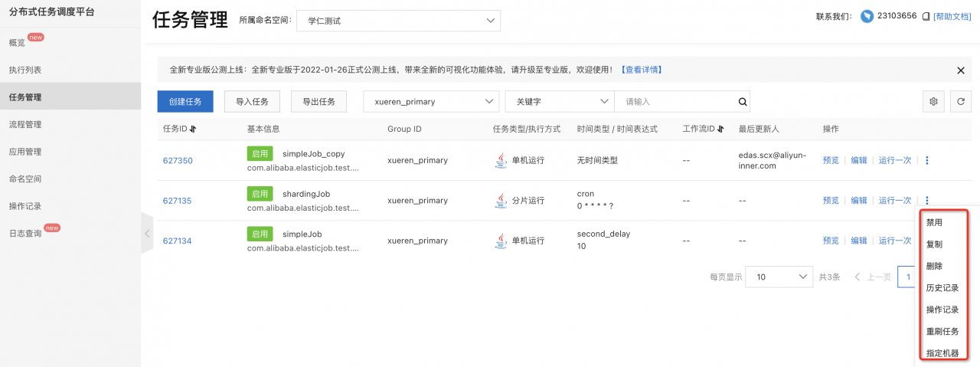Click 编辑 for task 627135
This screenshot has width=980, height=367.
pos(859,200)
